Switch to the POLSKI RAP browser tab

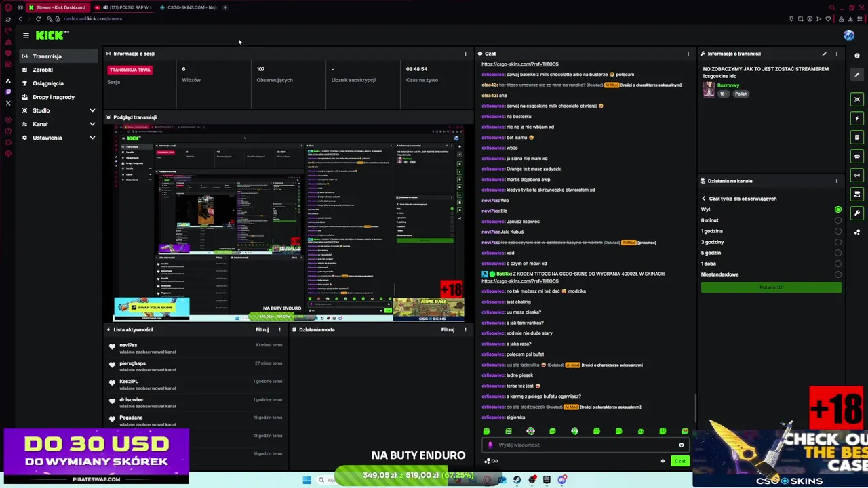(123, 7)
